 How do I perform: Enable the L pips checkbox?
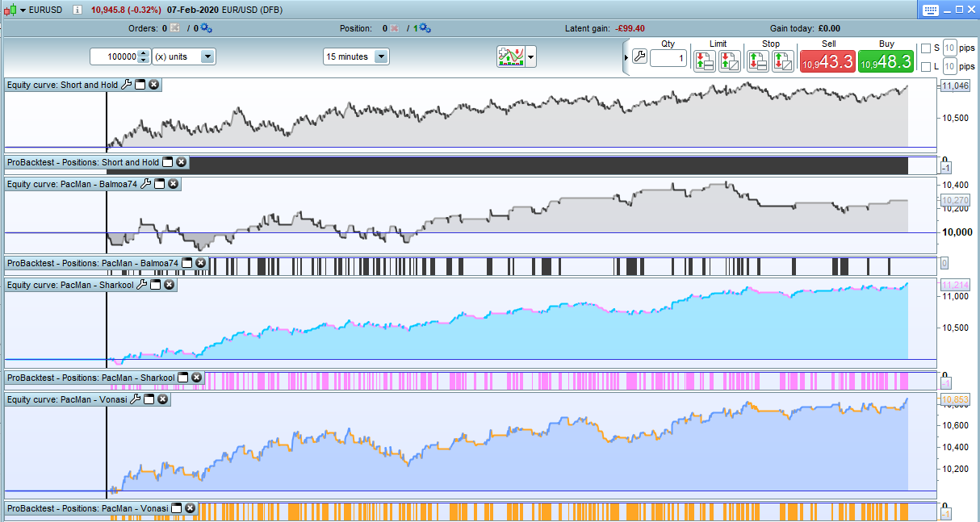coord(926,67)
